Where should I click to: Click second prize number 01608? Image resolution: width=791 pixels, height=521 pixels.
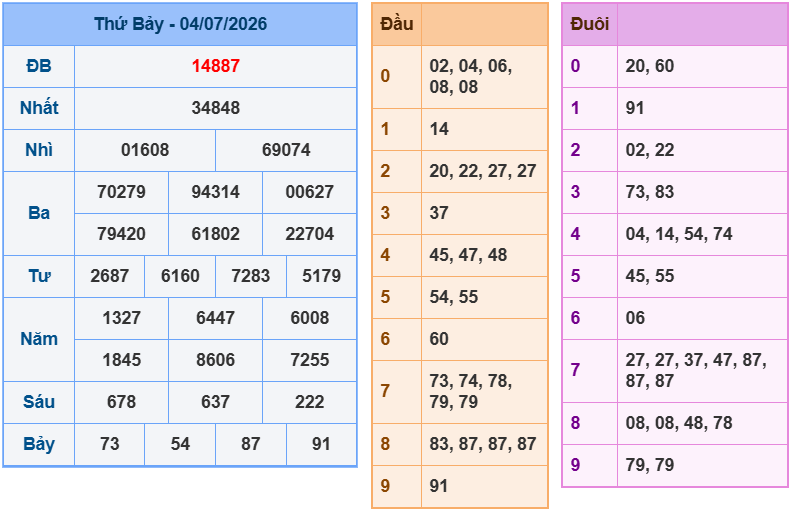click(x=145, y=150)
